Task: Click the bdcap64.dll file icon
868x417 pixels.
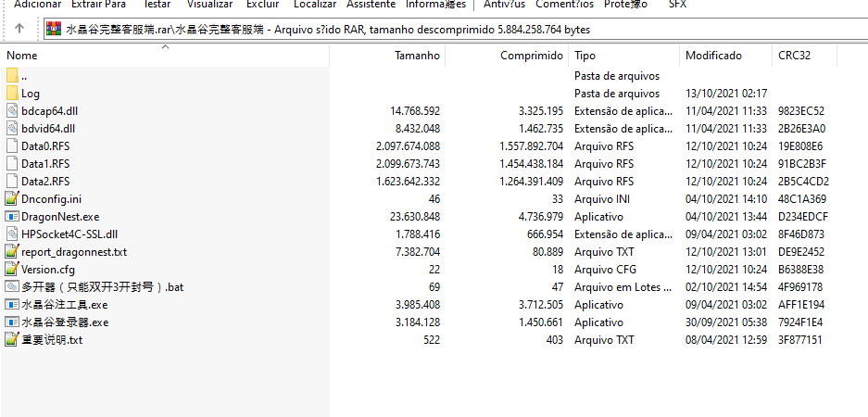Action: tap(12, 111)
